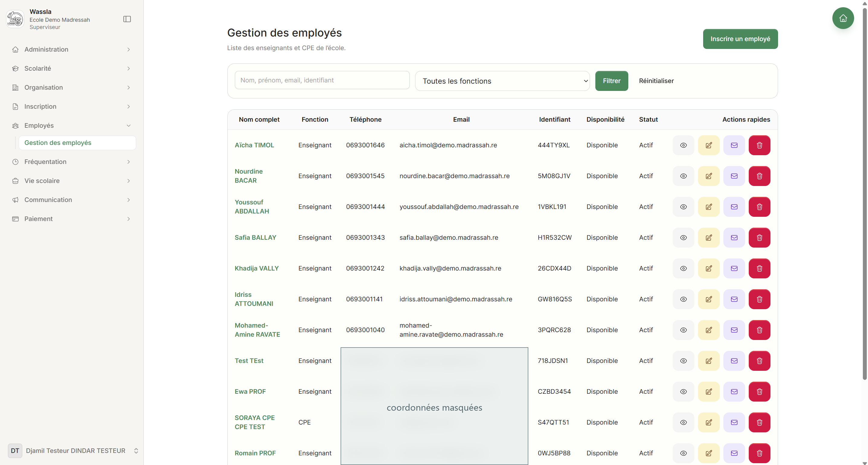
Task: Delete Aïcha TIMOL from list
Action: coord(759,145)
